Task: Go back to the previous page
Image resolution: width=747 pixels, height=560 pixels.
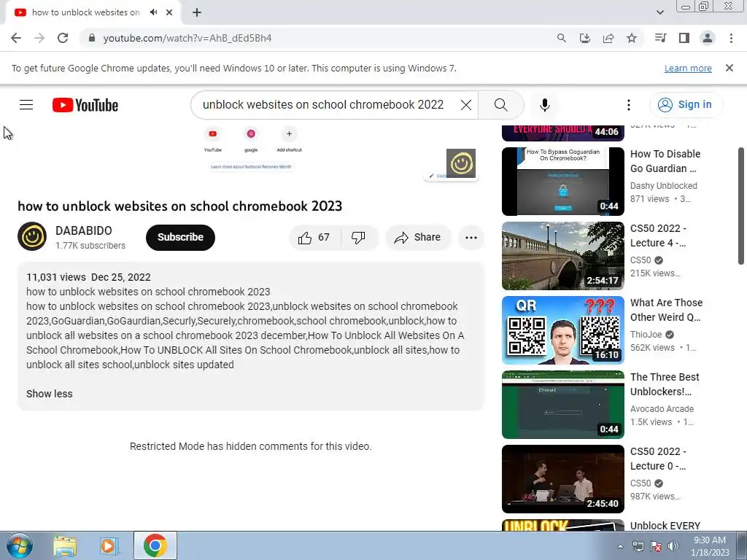Action: (x=16, y=38)
